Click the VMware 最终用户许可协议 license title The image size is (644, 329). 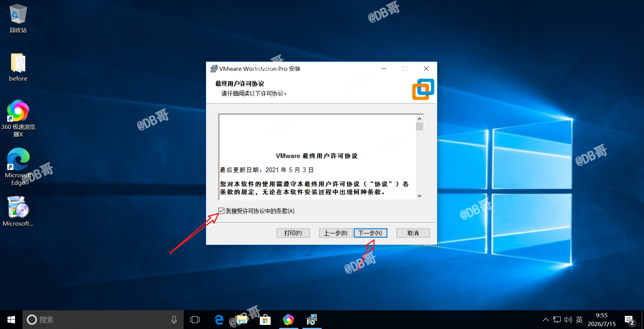click(317, 156)
